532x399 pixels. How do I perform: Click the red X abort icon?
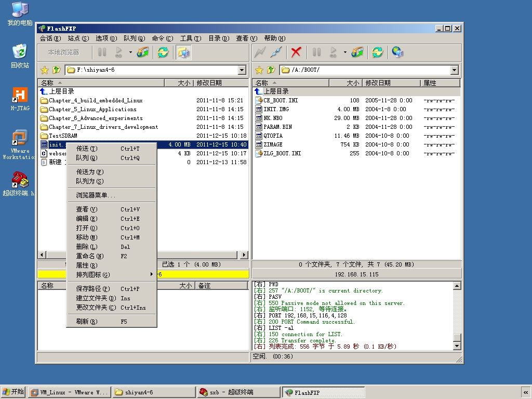click(296, 52)
